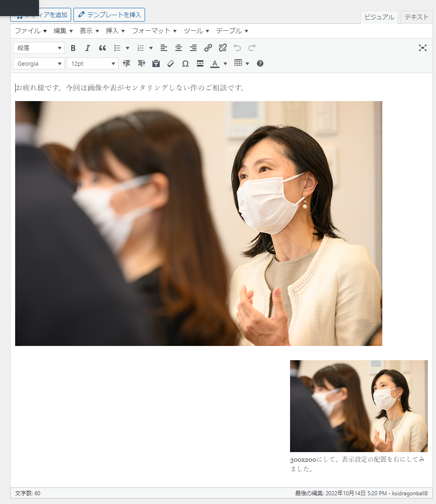The width and height of the screenshot is (436, 504).
Task: Insert a special character with omega icon
Action: click(x=185, y=63)
